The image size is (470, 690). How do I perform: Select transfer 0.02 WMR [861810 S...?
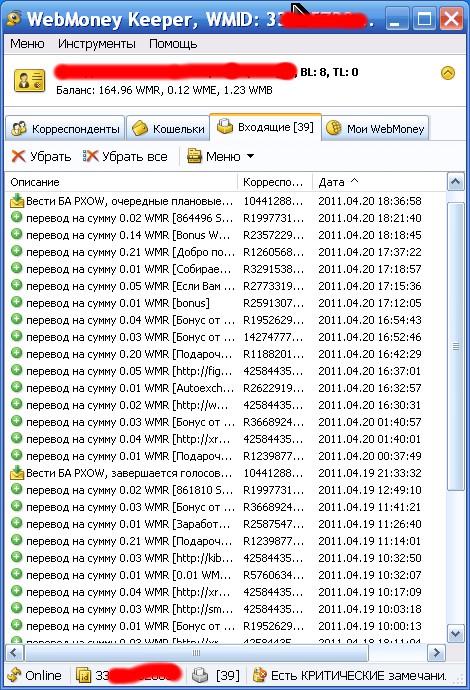coord(226,490)
